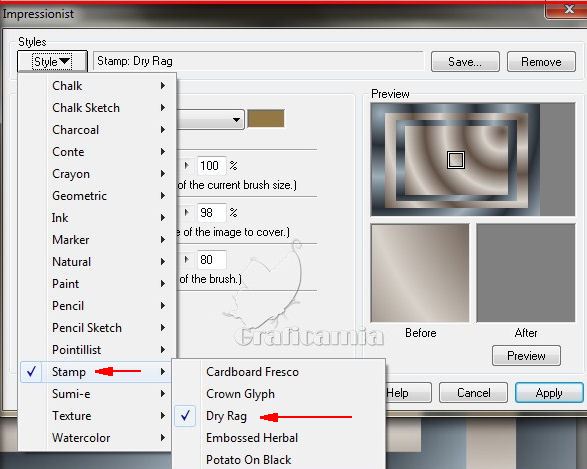Image resolution: width=587 pixels, height=469 pixels.
Task: Pick Potato On Black style
Action: click(x=249, y=460)
